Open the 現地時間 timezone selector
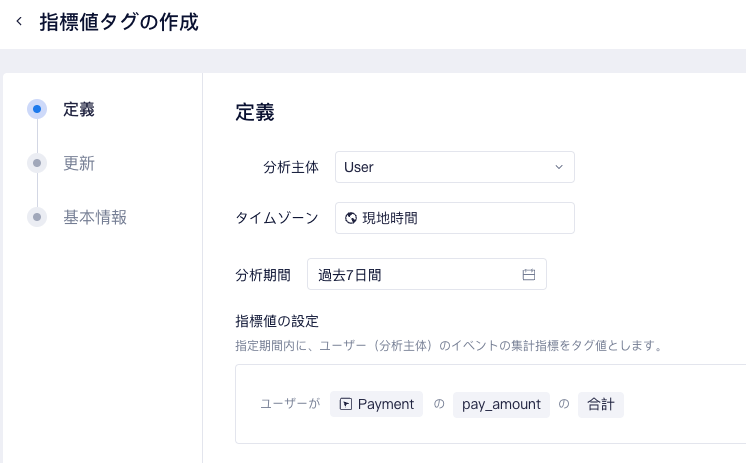Image resolution: width=746 pixels, height=463 pixels. (x=455, y=218)
